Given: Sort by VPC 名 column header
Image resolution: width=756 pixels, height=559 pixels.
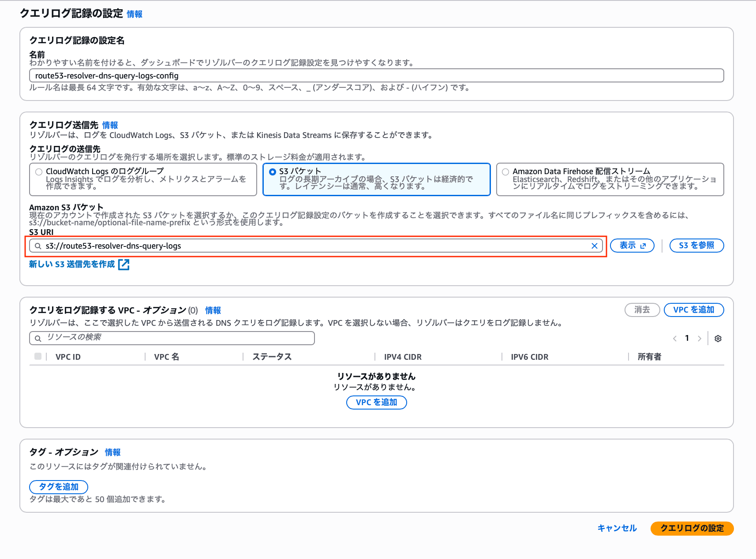Looking at the screenshot, I should pyautogui.click(x=167, y=357).
